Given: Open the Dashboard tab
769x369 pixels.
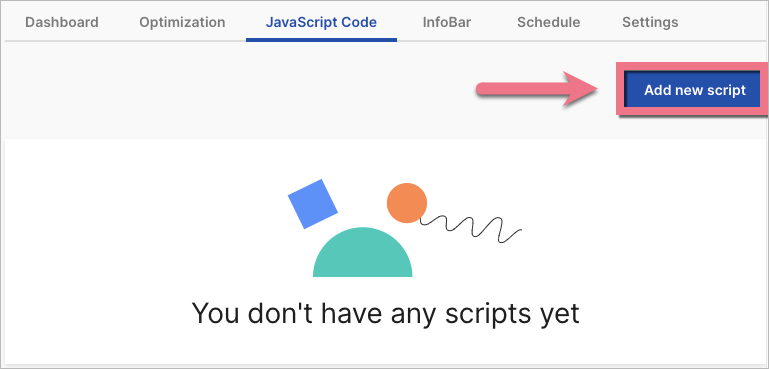Looking at the screenshot, I should tap(62, 23).
